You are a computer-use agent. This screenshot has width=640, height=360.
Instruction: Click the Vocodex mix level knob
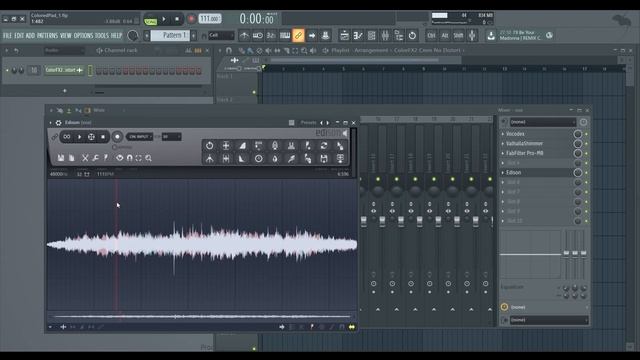(x=578, y=134)
